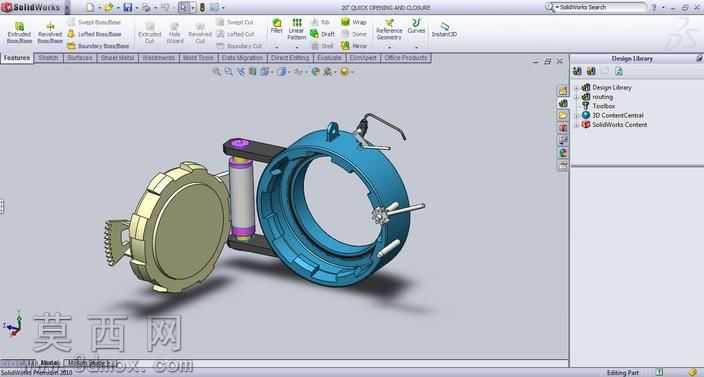
Task: Switch to the Sheet Metal tab
Action: [x=118, y=58]
